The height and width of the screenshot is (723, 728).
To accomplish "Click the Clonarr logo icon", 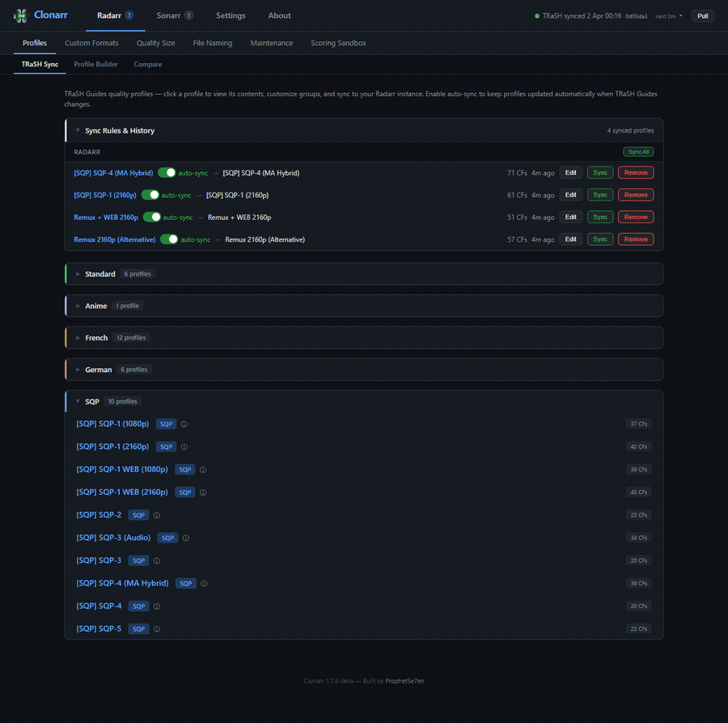I will 20,15.
